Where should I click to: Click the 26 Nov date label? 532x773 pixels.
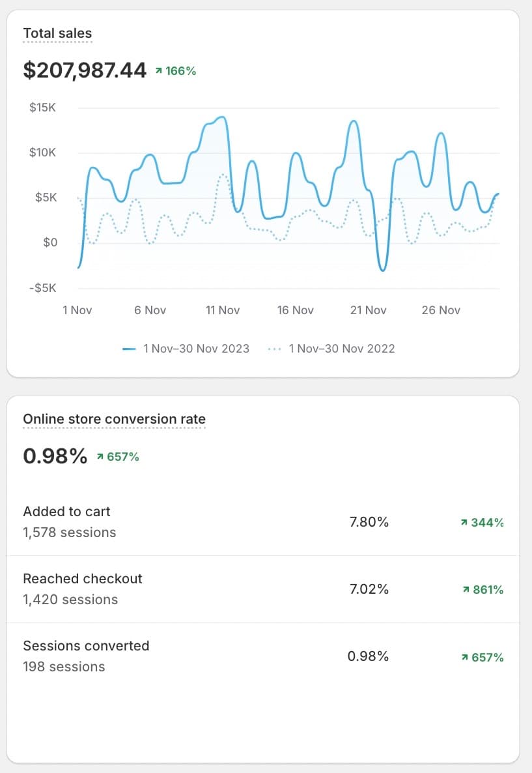441,310
